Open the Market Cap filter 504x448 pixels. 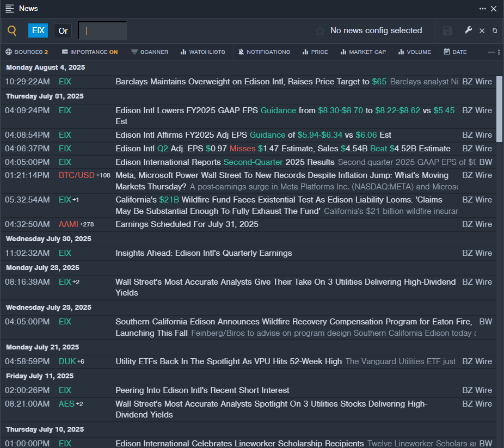tap(363, 52)
